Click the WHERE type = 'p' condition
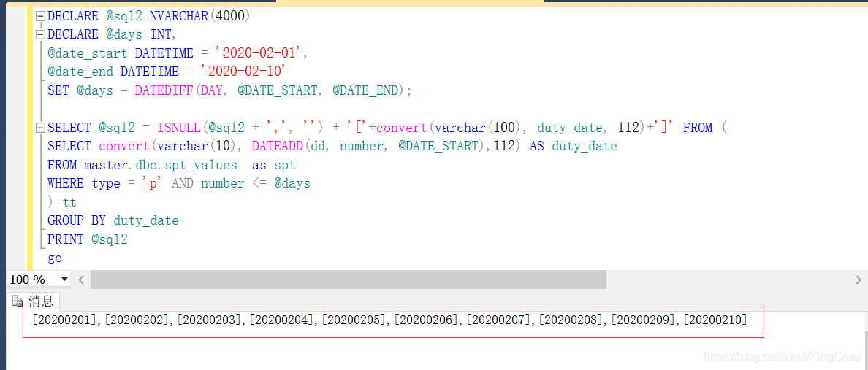 (106, 184)
